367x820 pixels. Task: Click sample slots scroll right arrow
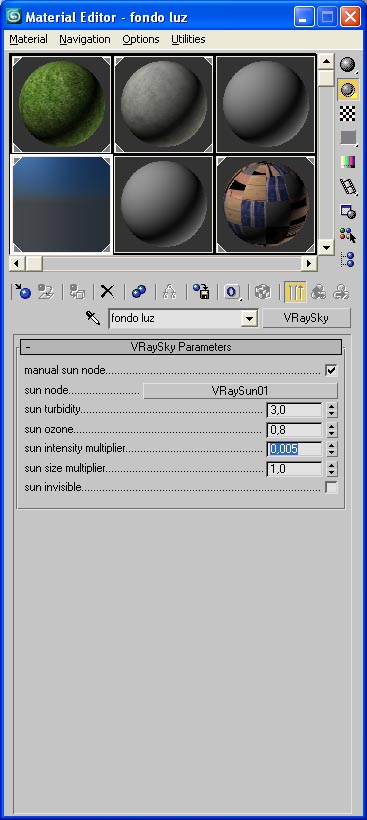pyautogui.click(x=309, y=263)
